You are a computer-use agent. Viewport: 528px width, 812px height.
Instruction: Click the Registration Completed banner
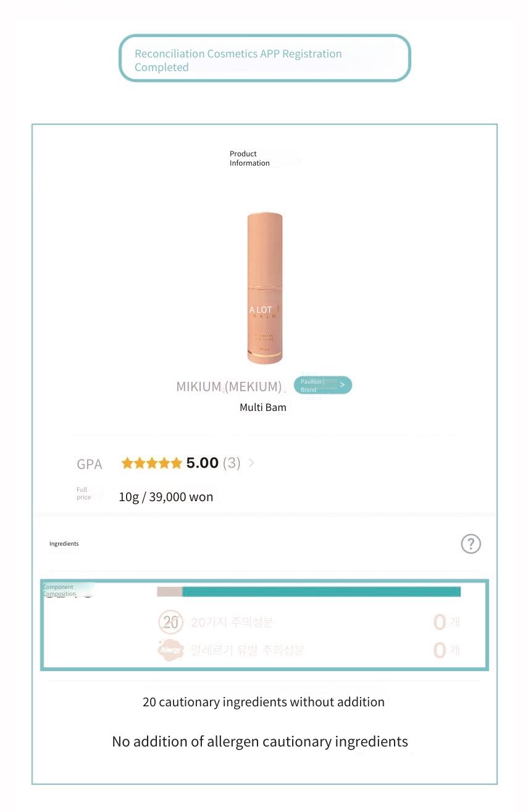coord(264,58)
